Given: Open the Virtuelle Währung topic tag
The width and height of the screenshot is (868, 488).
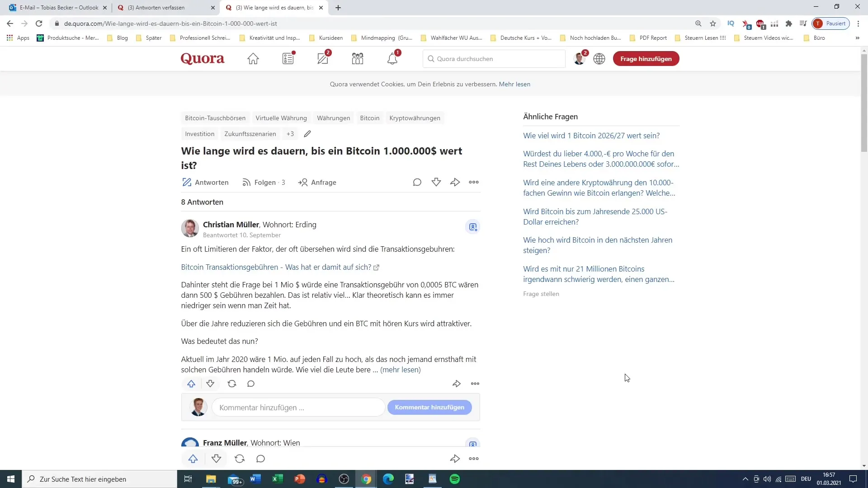Looking at the screenshot, I should point(281,118).
